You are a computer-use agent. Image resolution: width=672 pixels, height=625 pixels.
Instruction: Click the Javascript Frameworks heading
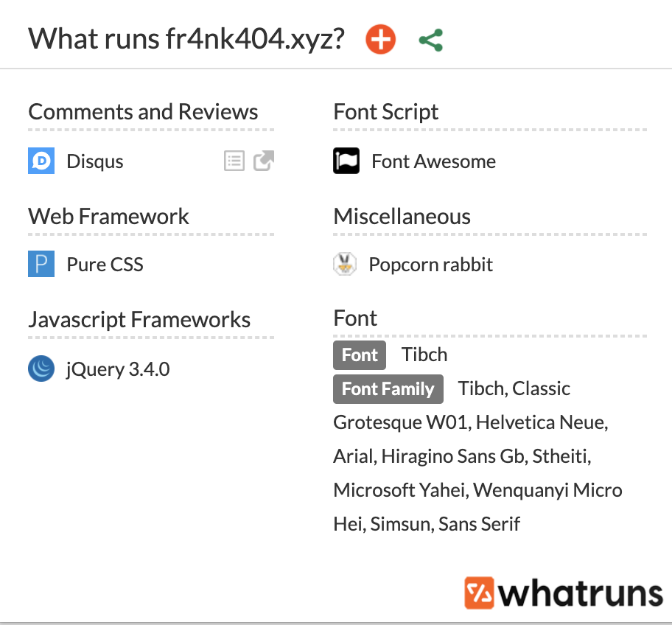pos(139,320)
